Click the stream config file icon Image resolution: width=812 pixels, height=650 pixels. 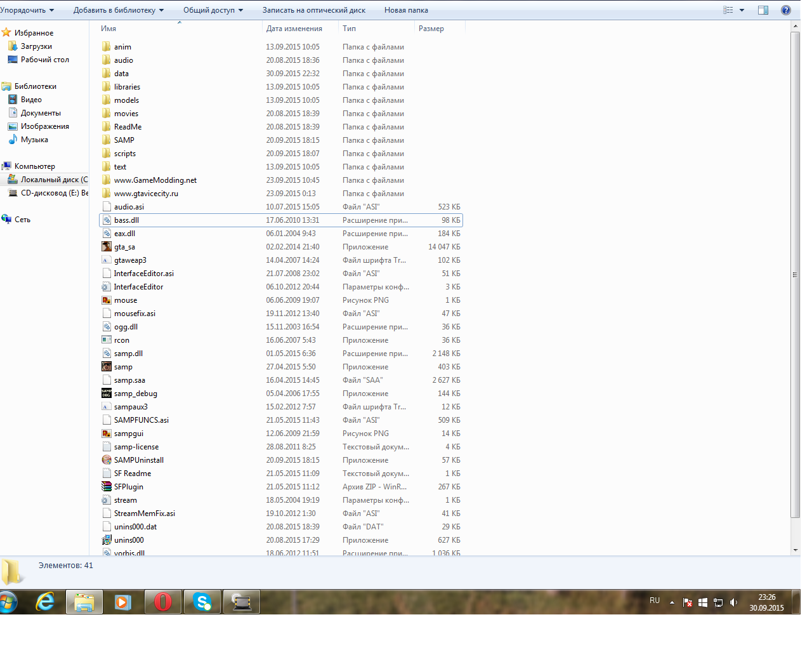pyautogui.click(x=107, y=500)
